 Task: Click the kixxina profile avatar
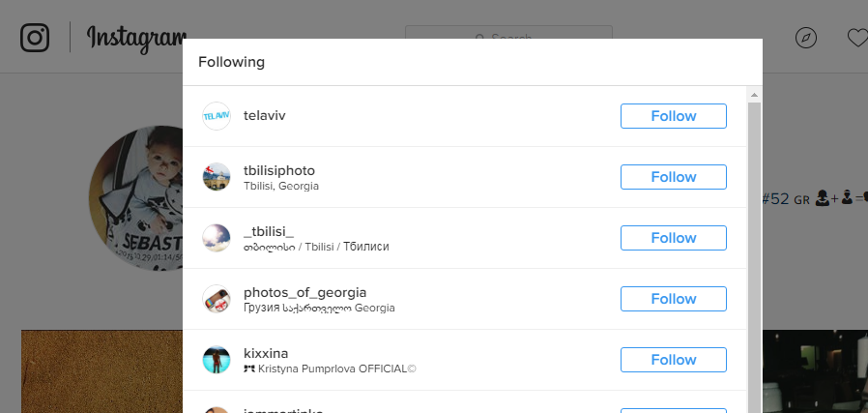click(x=217, y=360)
